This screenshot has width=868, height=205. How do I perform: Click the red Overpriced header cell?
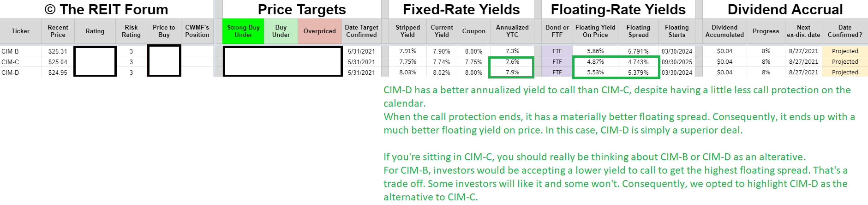(319, 31)
